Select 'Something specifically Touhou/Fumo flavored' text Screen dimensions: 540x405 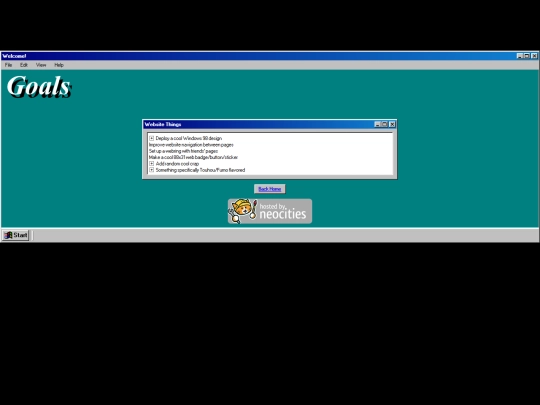click(200, 170)
